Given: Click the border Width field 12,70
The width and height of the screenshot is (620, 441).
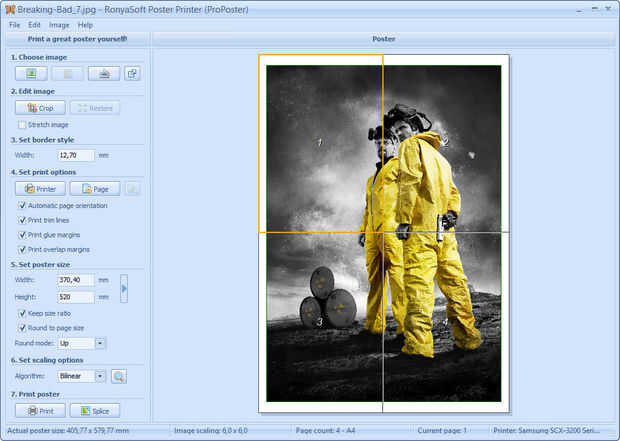Looking at the screenshot, I should (x=76, y=155).
